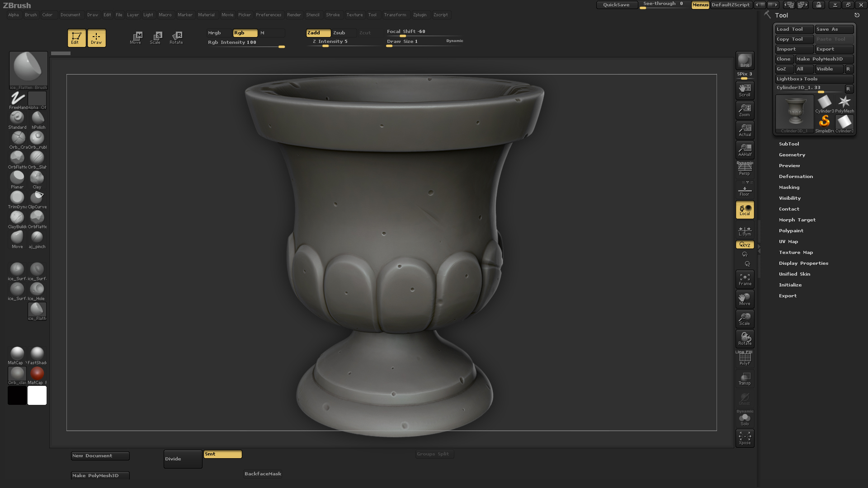Select the Move brush from the brush palette

tap(17, 237)
